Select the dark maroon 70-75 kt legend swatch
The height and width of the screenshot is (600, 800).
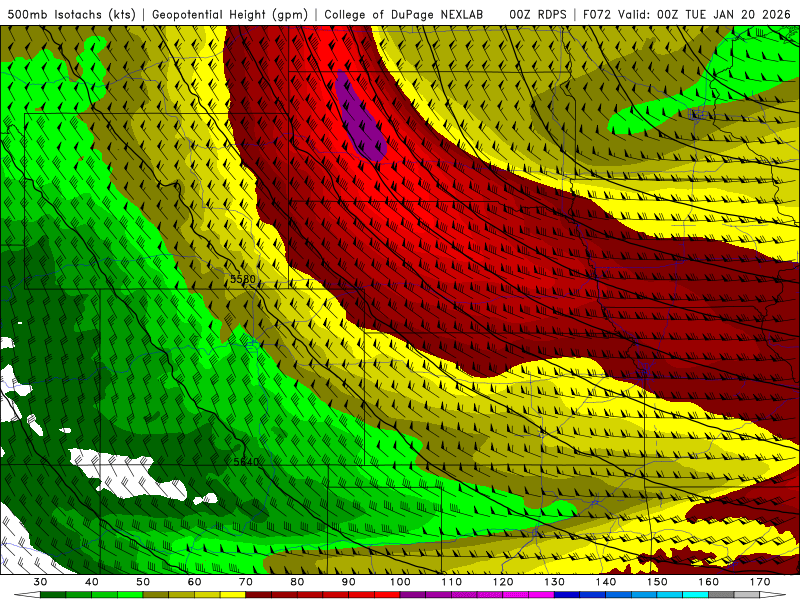tap(259, 595)
